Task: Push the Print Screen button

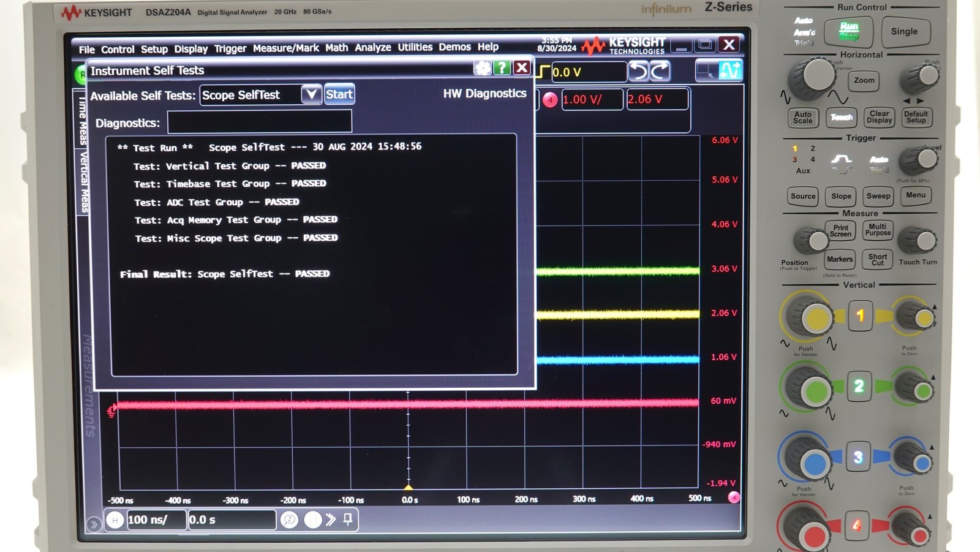Action: pyautogui.click(x=840, y=230)
